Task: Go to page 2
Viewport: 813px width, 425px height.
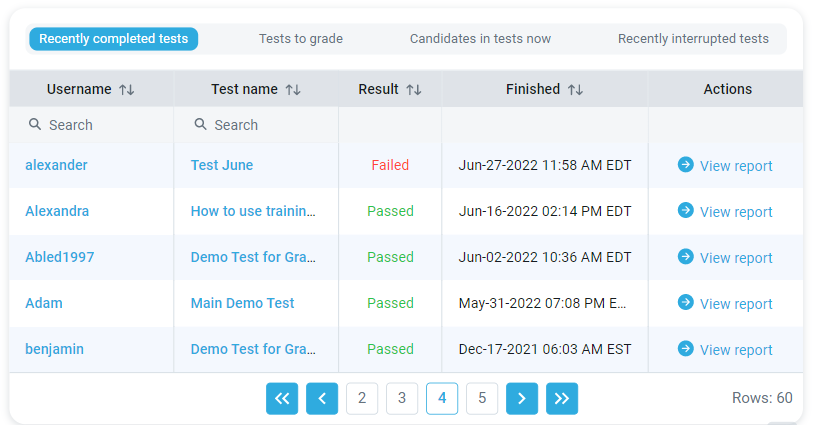Action: pos(362,398)
